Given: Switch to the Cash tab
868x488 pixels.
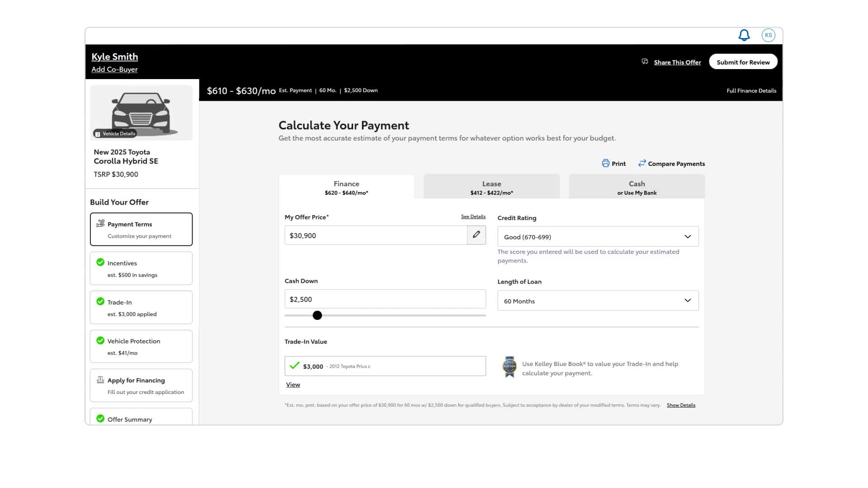Looking at the screenshot, I should (637, 188).
